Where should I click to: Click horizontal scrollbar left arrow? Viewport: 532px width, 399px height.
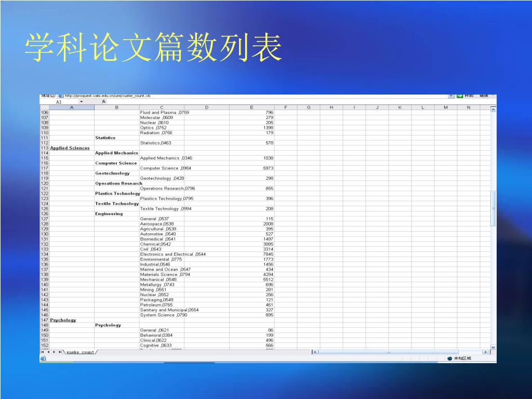[314, 352]
